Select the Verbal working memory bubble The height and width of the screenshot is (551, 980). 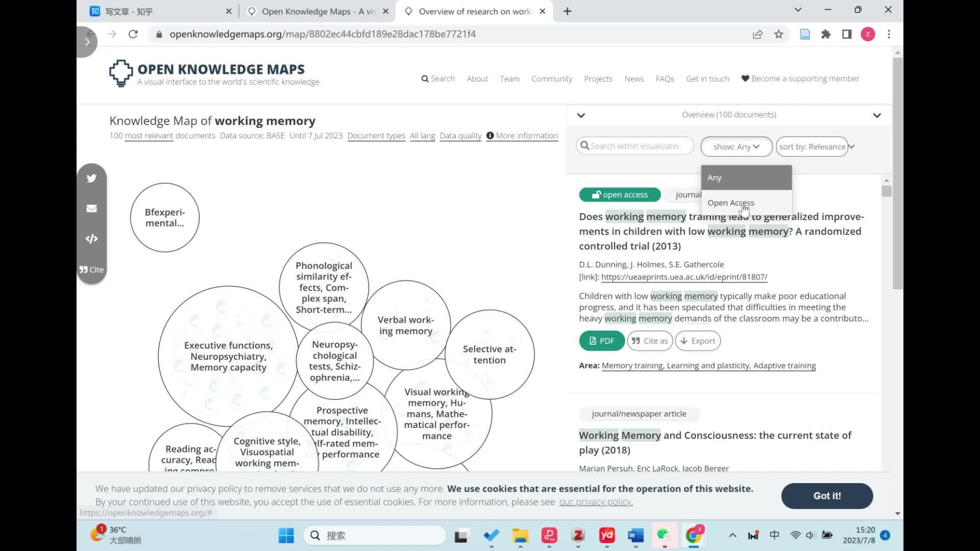point(405,325)
